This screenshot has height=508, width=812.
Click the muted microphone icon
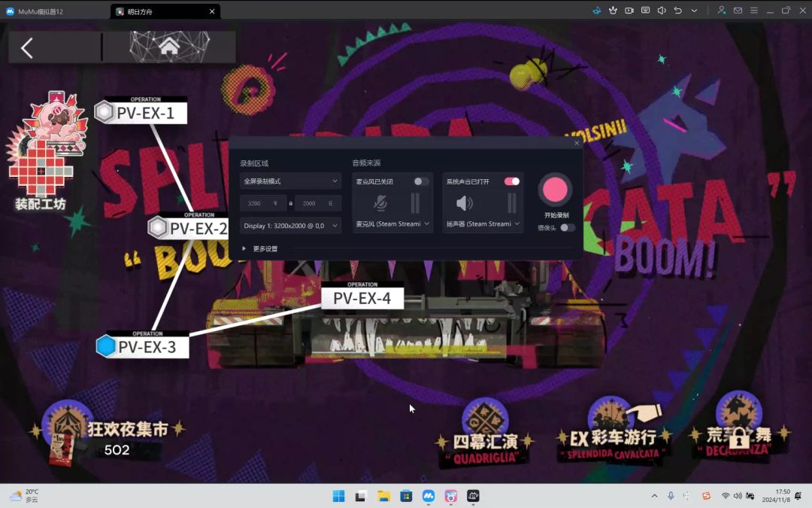pyautogui.click(x=380, y=202)
